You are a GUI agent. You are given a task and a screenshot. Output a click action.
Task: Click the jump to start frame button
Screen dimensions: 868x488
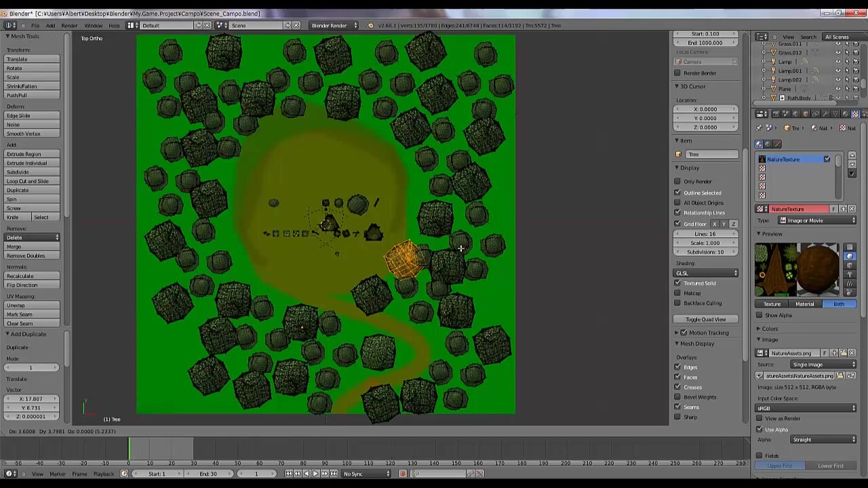288,474
